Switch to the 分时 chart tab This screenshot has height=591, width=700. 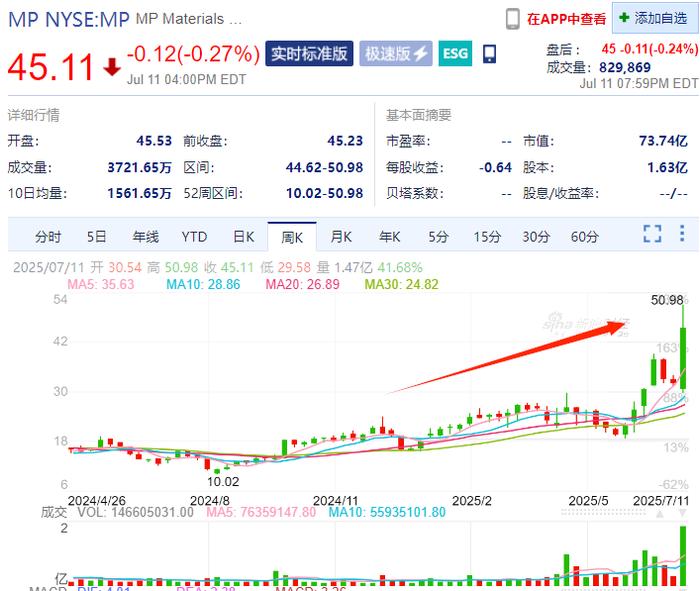[x=48, y=237]
